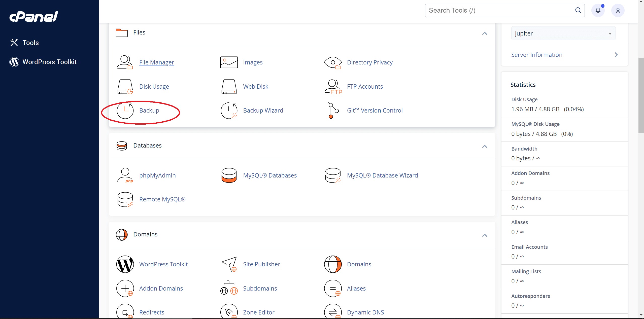Screen dimensions: 644x319
Task: Collapse the Databases section chevron
Action: (485, 146)
